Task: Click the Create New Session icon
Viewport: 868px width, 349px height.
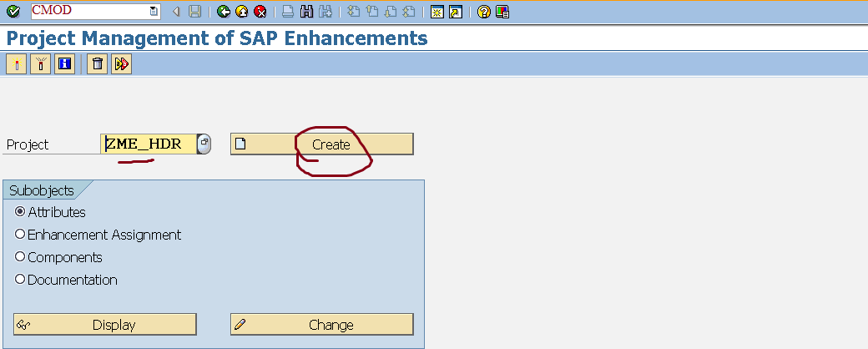Action: click(x=437, y=12)
